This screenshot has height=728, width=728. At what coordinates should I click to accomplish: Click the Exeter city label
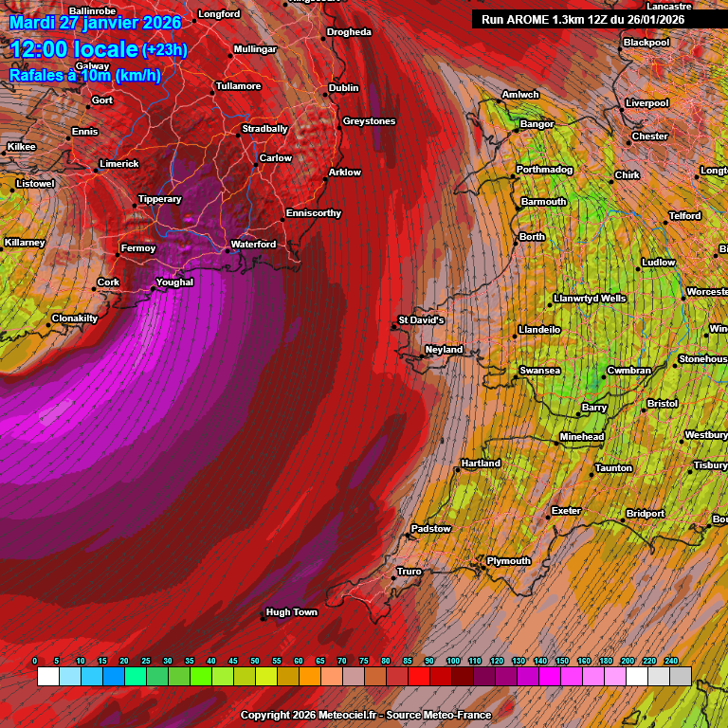[x=566, y=511]
